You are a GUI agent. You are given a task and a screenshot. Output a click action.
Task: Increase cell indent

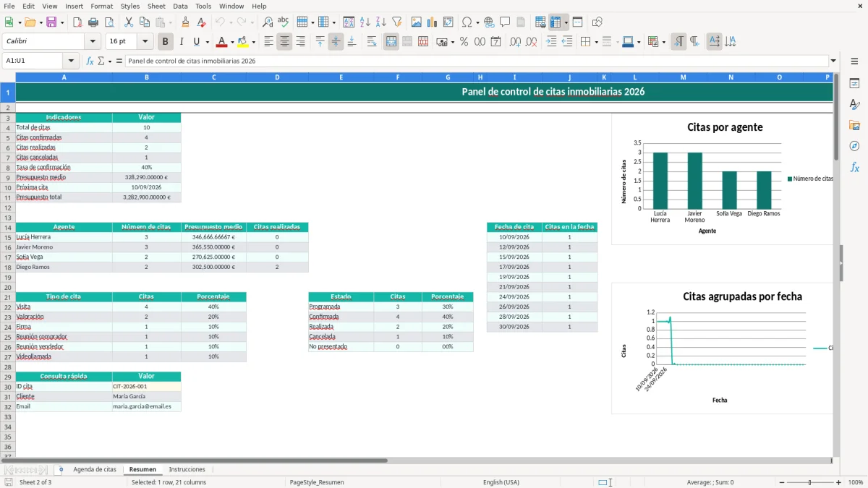click(551, 42)
